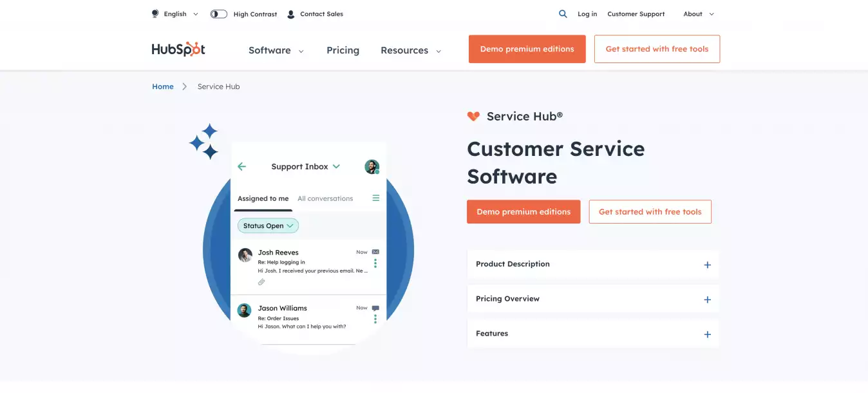
Task: Expand the Resources menu
Action: [411, 50]
